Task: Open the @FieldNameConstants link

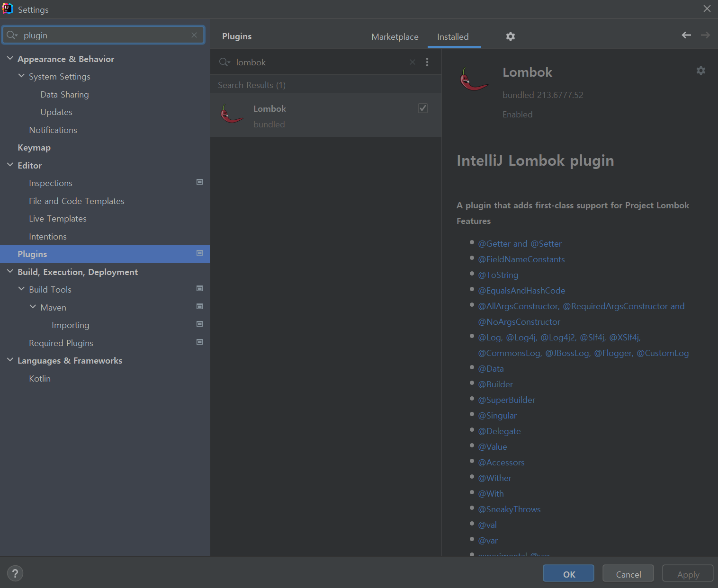Action: tap(521, 259)
